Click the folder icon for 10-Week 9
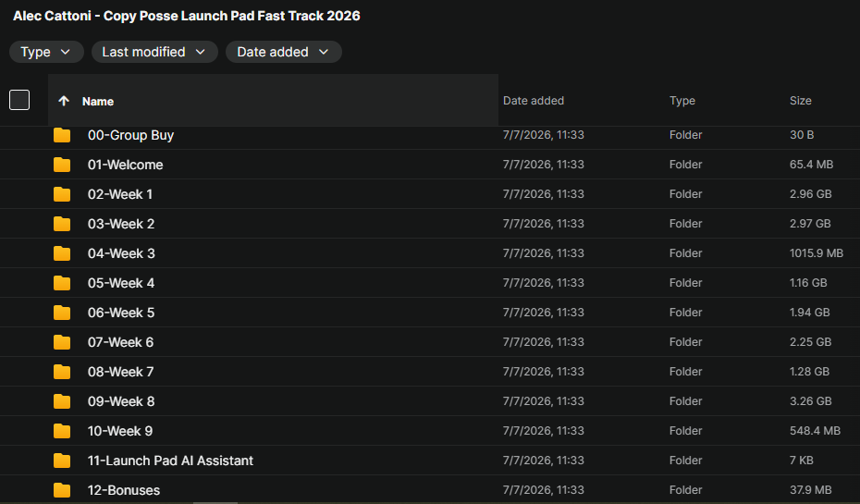 click(x=62, y=431)
